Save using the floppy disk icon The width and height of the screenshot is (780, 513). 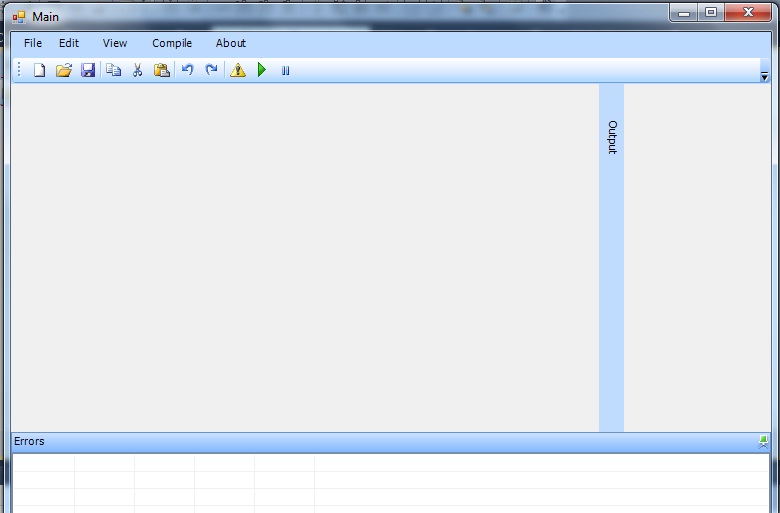(x=88, y=70)
